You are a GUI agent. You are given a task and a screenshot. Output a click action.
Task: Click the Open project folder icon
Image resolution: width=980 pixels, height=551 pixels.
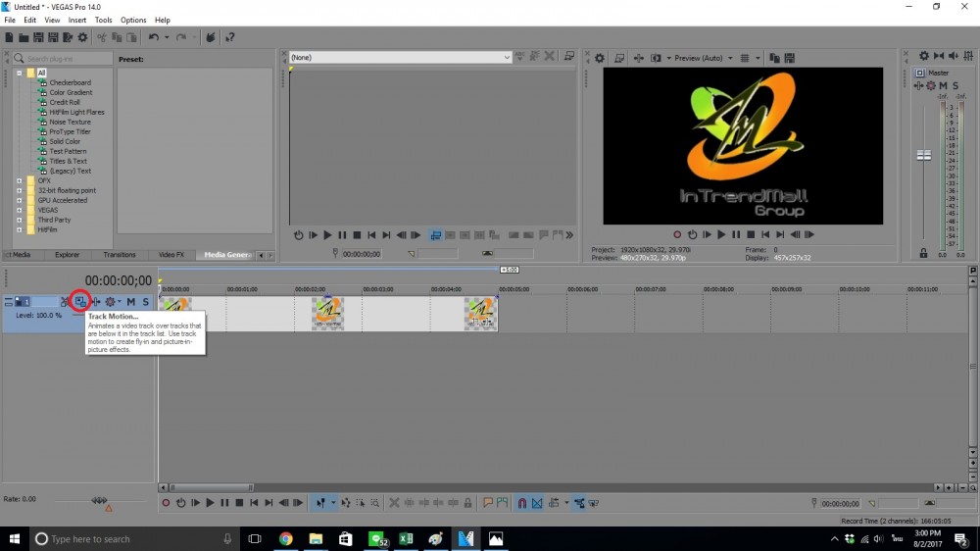24,37
